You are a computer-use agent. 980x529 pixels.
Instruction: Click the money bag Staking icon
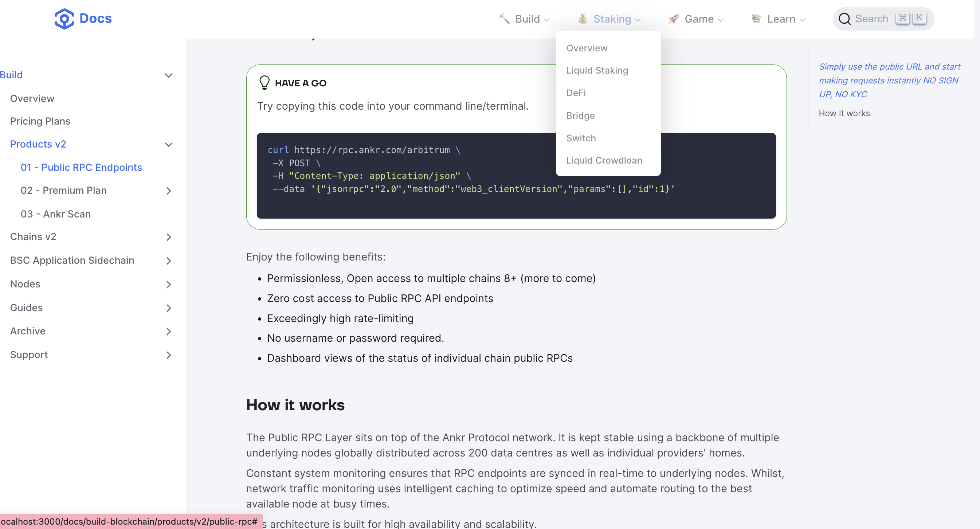pos(583,19)
